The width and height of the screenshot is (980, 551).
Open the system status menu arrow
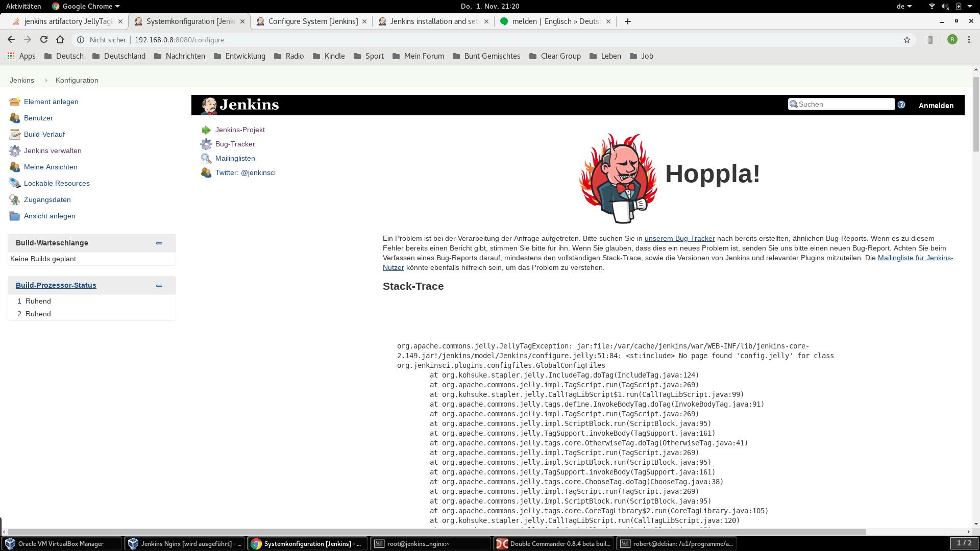[x=970, y=6]
